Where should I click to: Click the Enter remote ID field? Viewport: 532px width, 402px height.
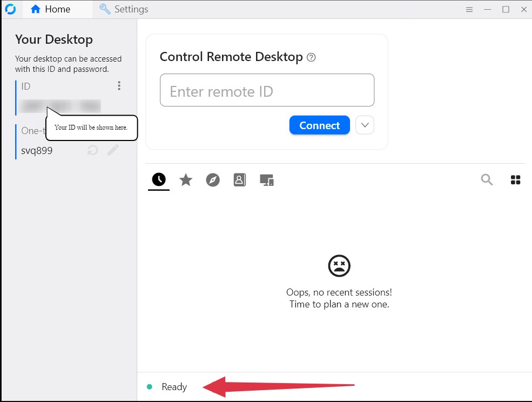coord(267,90)
